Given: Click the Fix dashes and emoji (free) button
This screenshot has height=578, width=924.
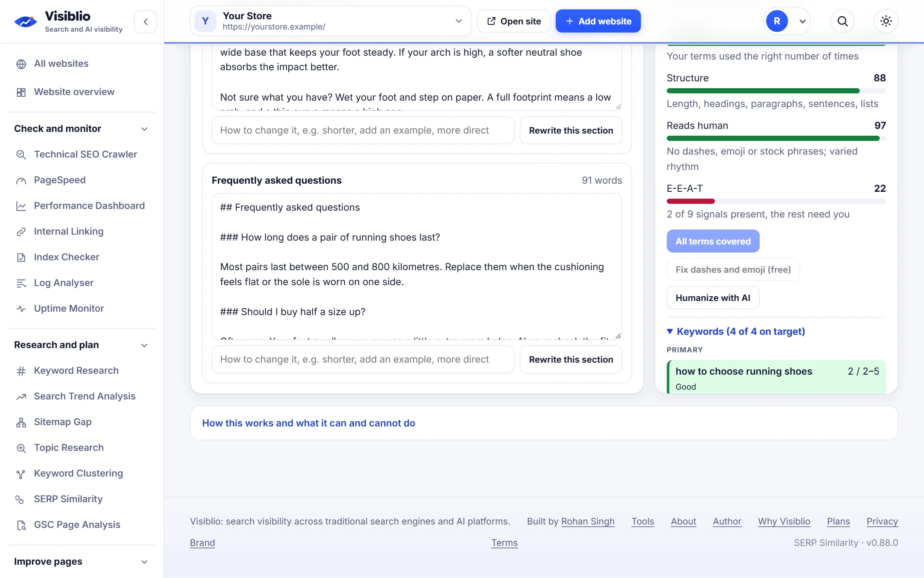Looking at the screenshot, I should tap(733, 269).
